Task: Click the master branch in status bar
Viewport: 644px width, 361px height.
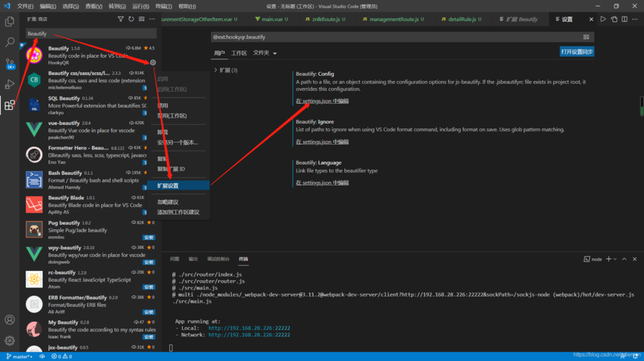Action: (x=22, y=357)
